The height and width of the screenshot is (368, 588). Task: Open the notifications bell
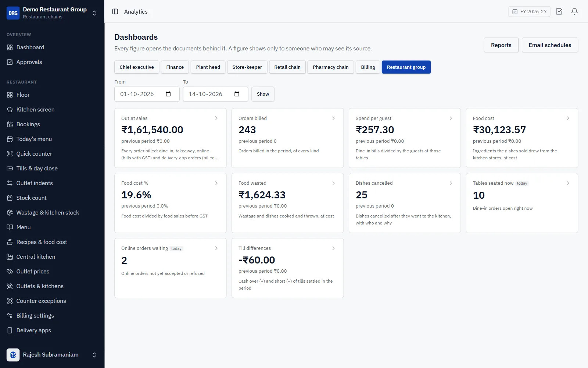(574, 11)
